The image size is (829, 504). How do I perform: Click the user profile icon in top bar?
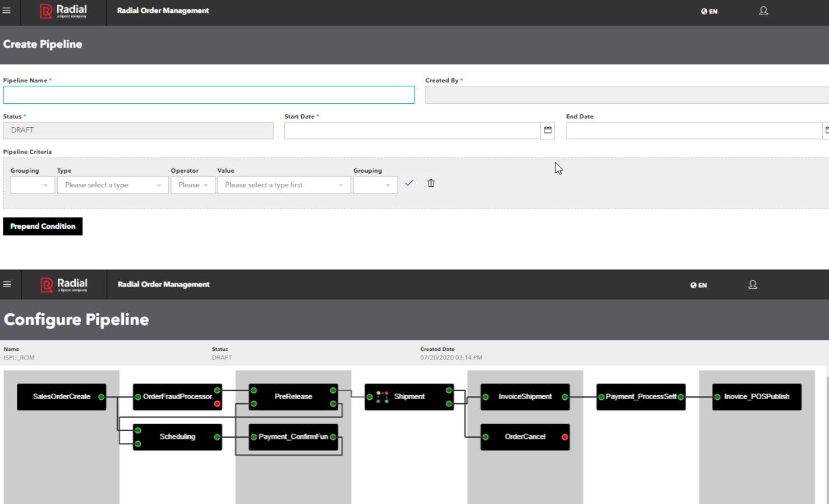(x=763, y=10)
